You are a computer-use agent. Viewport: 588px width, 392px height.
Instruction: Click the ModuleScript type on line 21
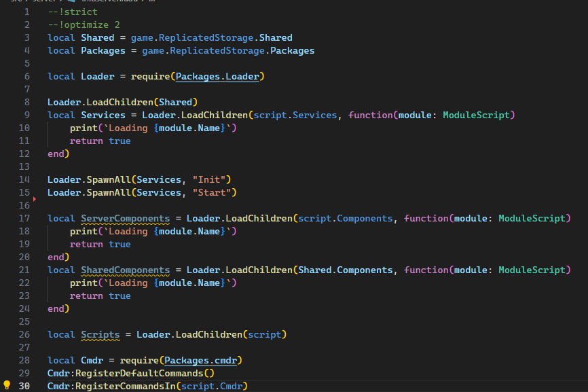click(532, 270)
